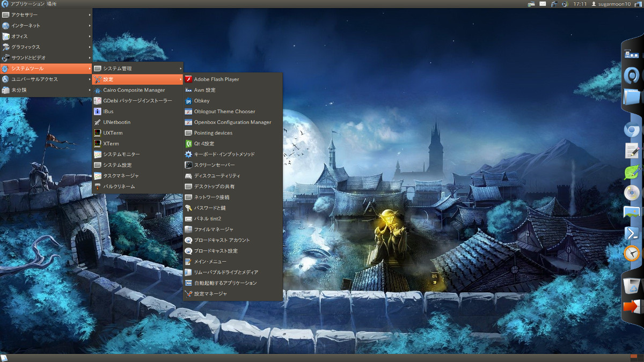This screenshot has height=362, width=644.
Task: Open キーボード・インプットメソッド
Action: tap(233, 154)
